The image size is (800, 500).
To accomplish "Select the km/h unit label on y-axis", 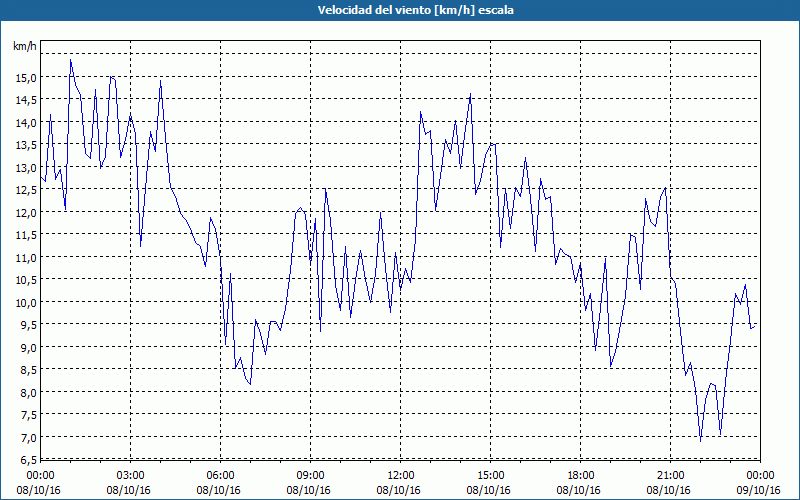I will [x=25, y=46].
